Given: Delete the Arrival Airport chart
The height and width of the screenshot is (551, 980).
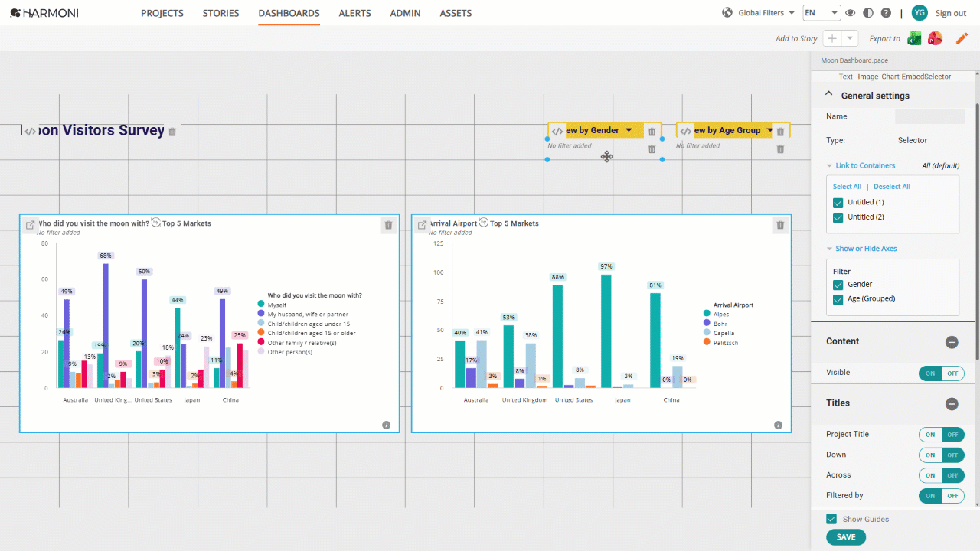Looking at the screenshot, I should pyautogui.click(x=780, y=225).
